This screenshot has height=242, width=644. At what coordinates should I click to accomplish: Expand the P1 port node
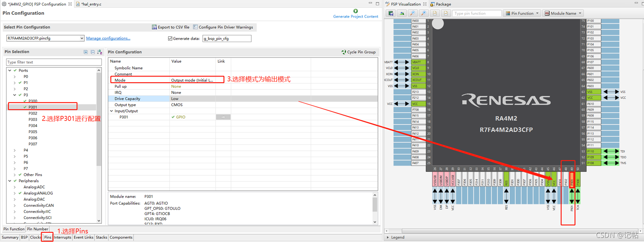(x=15, y=83)
